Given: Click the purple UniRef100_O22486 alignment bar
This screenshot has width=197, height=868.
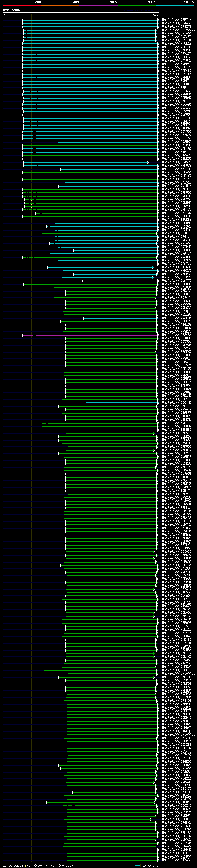Looking at the screenshot, I should pos(90,335).
